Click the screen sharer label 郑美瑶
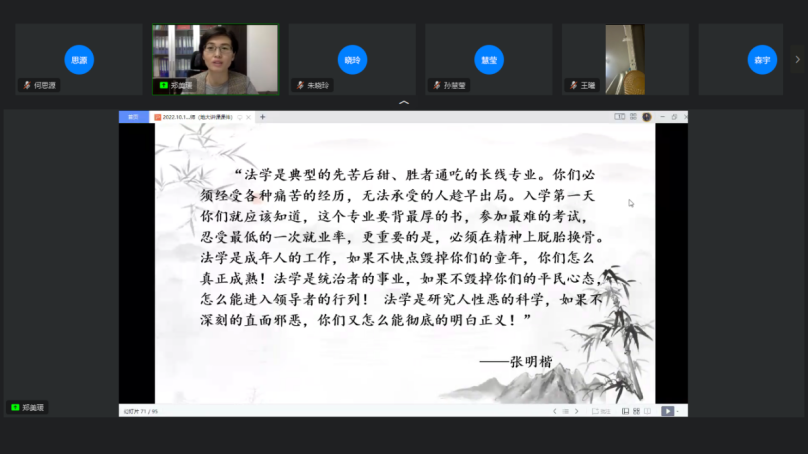Screen dimensions: 808x455 coord(28,407)
